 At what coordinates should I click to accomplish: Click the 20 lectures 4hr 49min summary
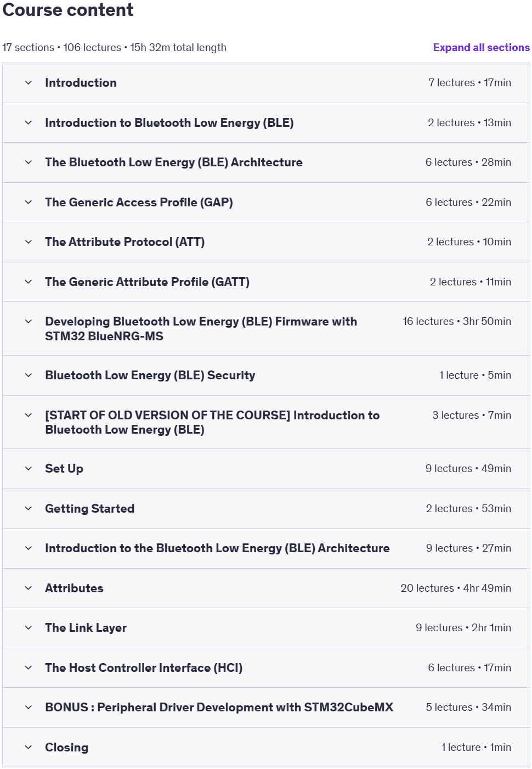coord(456,588)
